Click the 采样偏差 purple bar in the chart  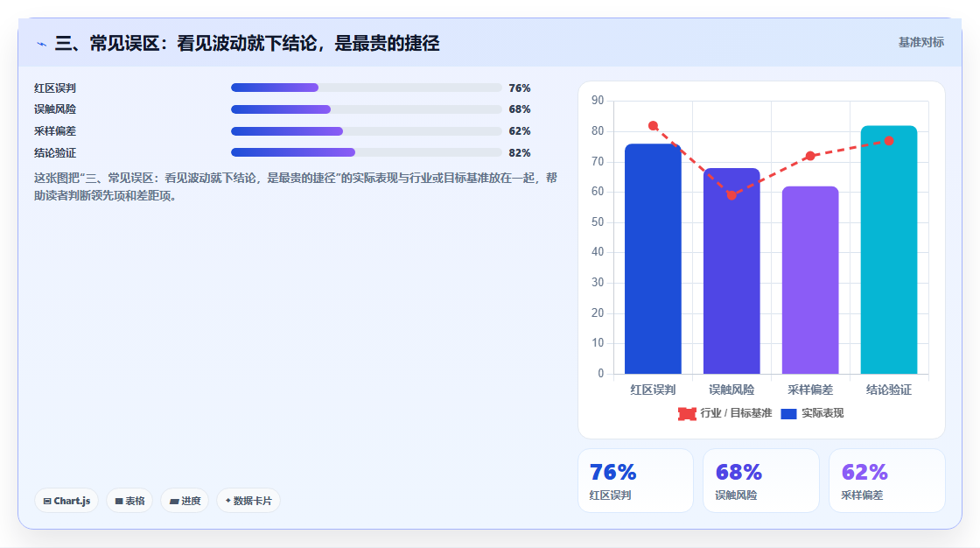point(810,280)
